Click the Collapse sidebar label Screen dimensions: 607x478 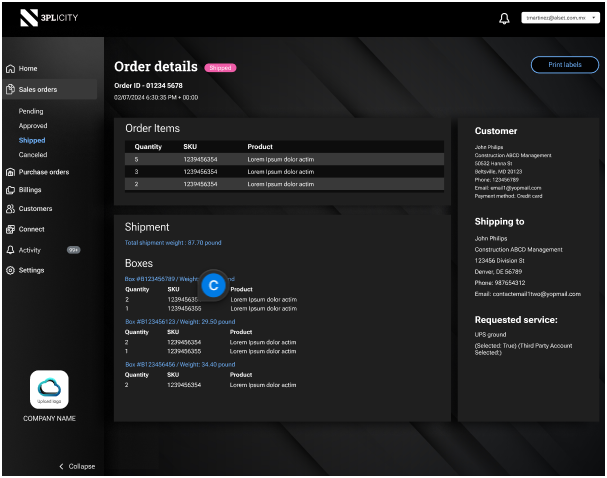(82, 466)
